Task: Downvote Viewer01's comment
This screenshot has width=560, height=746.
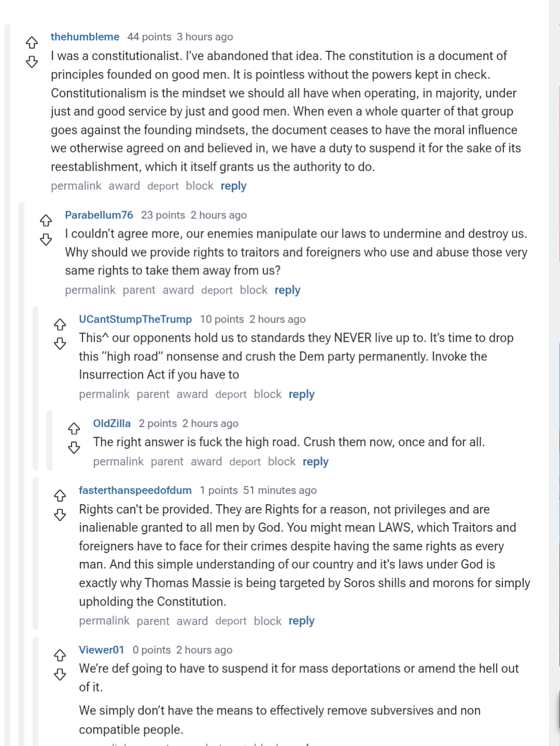Action: pyautogui.click(x=60, y=675)
